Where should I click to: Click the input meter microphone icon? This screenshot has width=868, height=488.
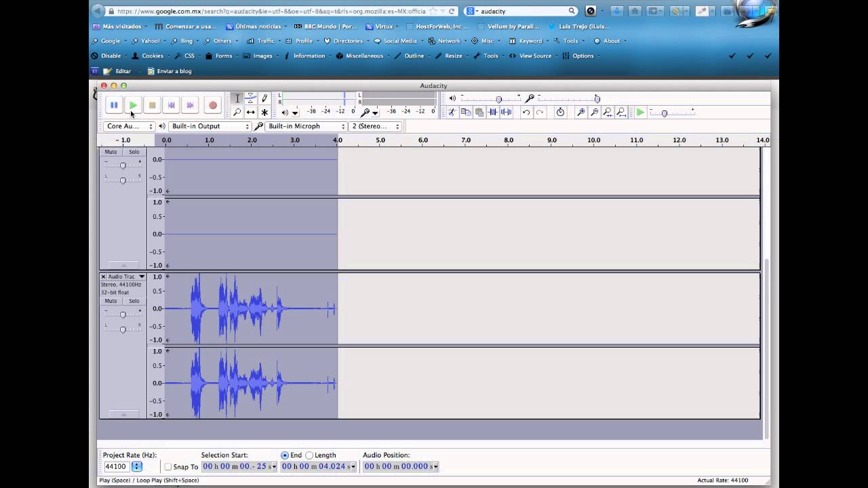[366, 112]
